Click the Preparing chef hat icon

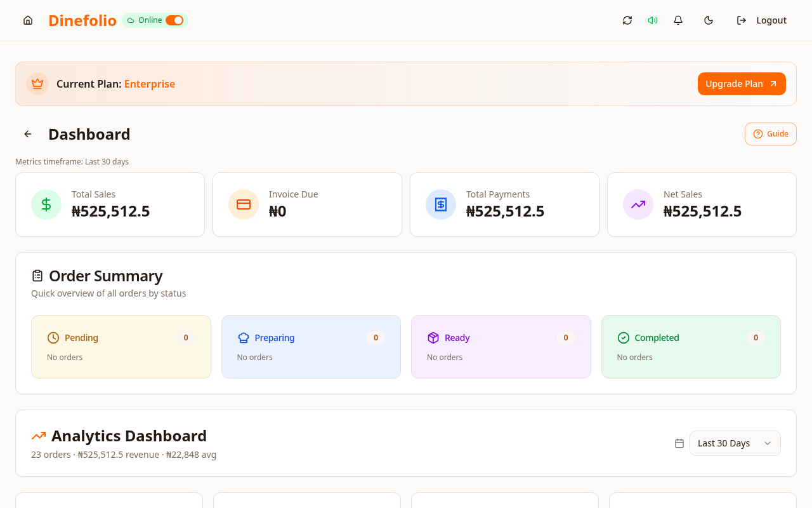244,338
